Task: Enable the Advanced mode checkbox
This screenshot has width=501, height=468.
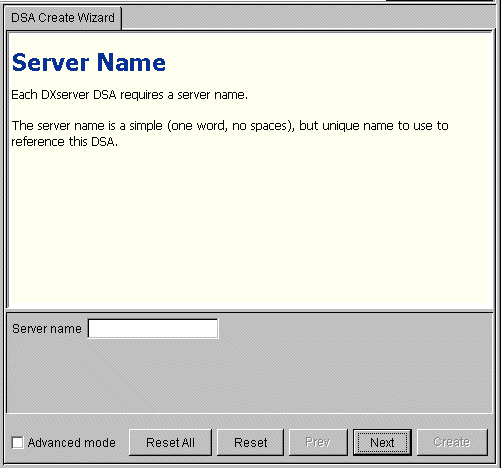Action: click(x=17, y=443)
